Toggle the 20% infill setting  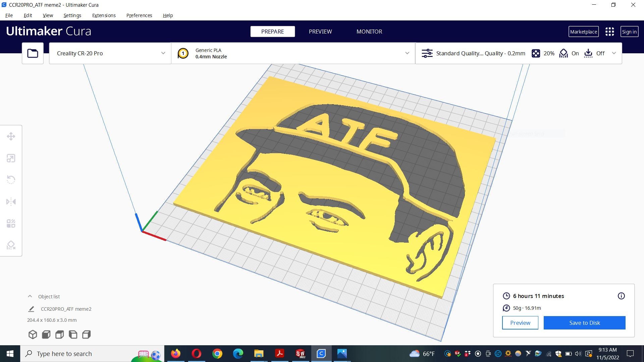(542, 53)
